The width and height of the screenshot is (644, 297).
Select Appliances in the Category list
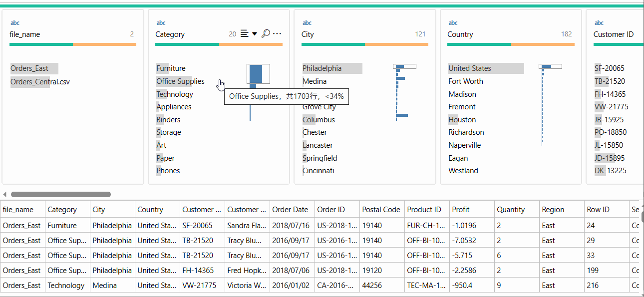[174, 107]
